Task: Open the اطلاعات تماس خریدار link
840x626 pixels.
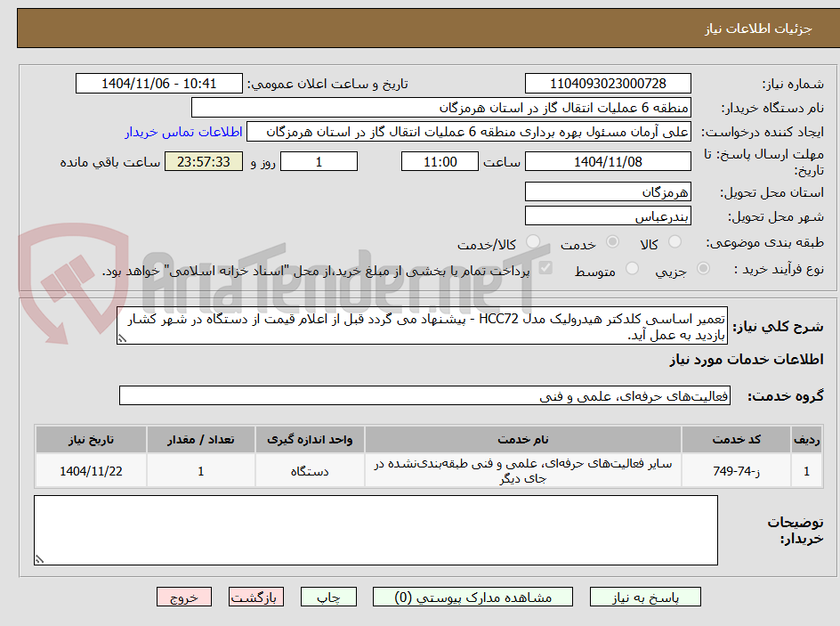Action: pyautogui.click(x=188, y=132)
